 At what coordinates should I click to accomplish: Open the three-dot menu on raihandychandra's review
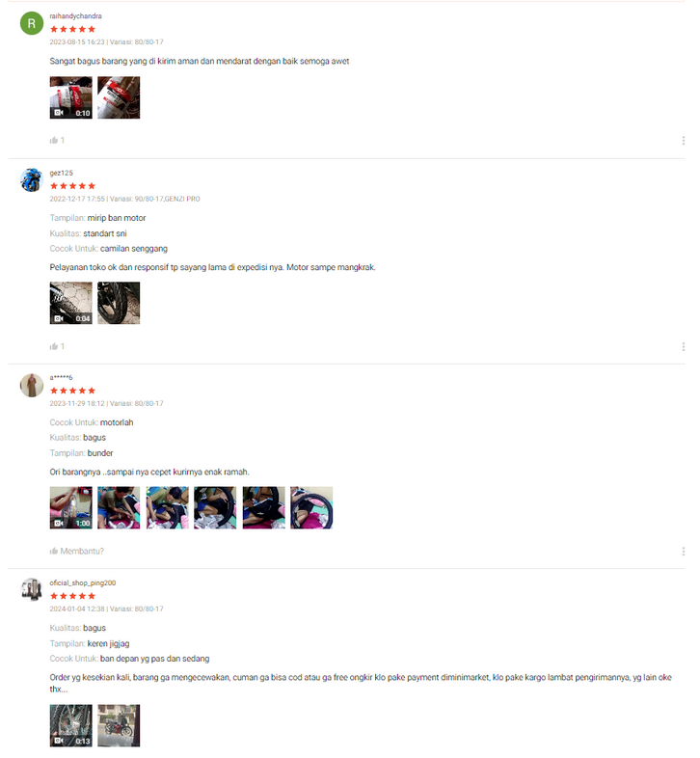pyautogui.click(x=683, y=141)
